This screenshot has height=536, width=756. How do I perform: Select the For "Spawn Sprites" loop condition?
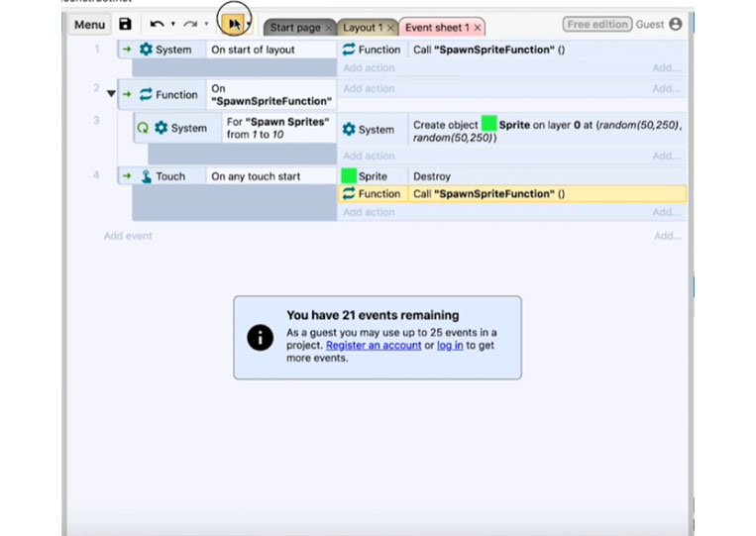coord(279,128)
